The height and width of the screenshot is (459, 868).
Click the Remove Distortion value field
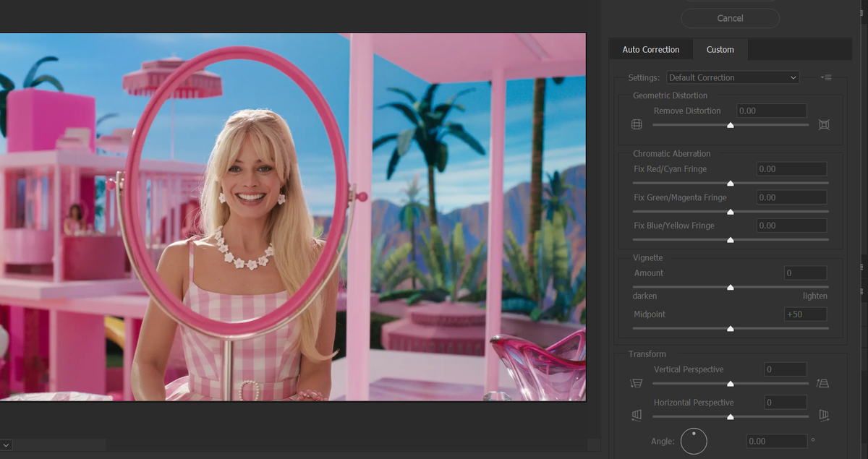771,111
